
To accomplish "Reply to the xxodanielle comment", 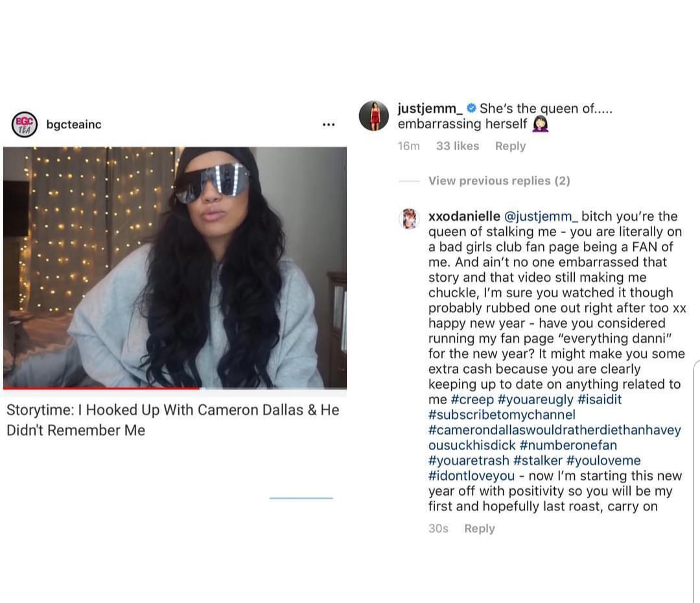I will [480, 528].
